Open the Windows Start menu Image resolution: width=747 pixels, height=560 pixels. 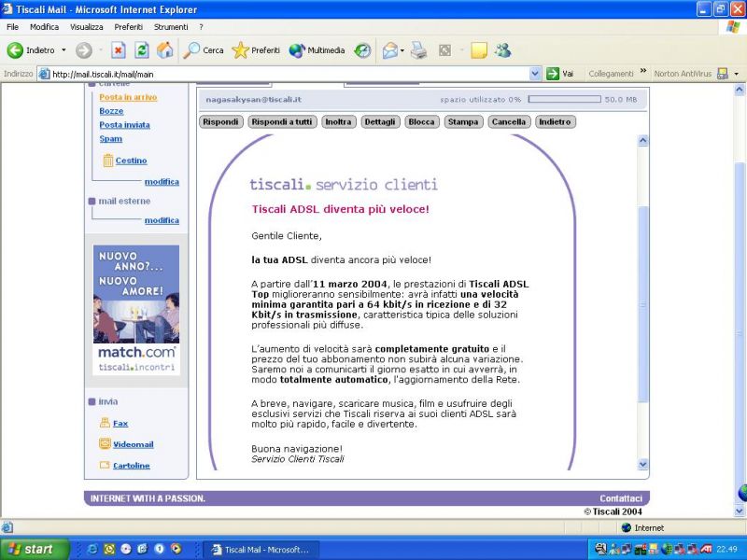click(35, 549)
